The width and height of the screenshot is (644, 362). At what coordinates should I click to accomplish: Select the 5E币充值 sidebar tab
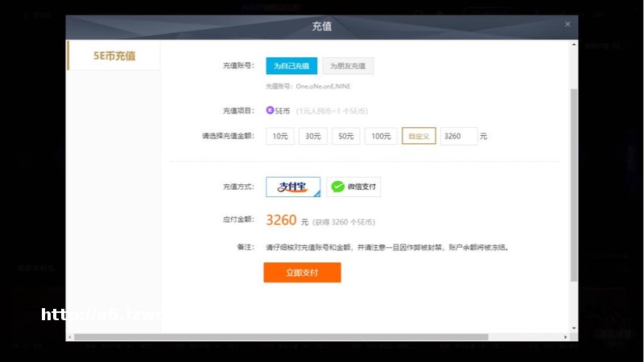coord(114,56)
